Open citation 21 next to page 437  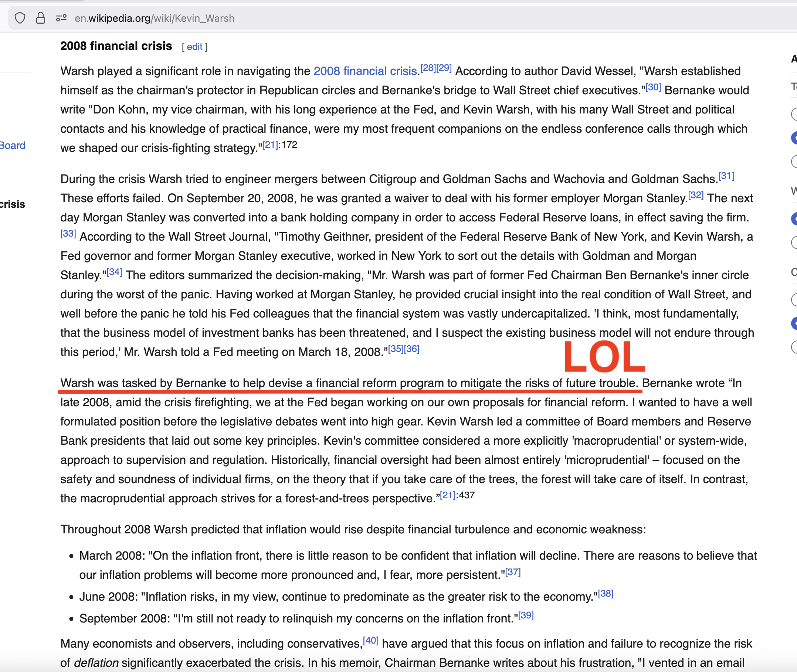pyautogui.click(x=448, y=495)
